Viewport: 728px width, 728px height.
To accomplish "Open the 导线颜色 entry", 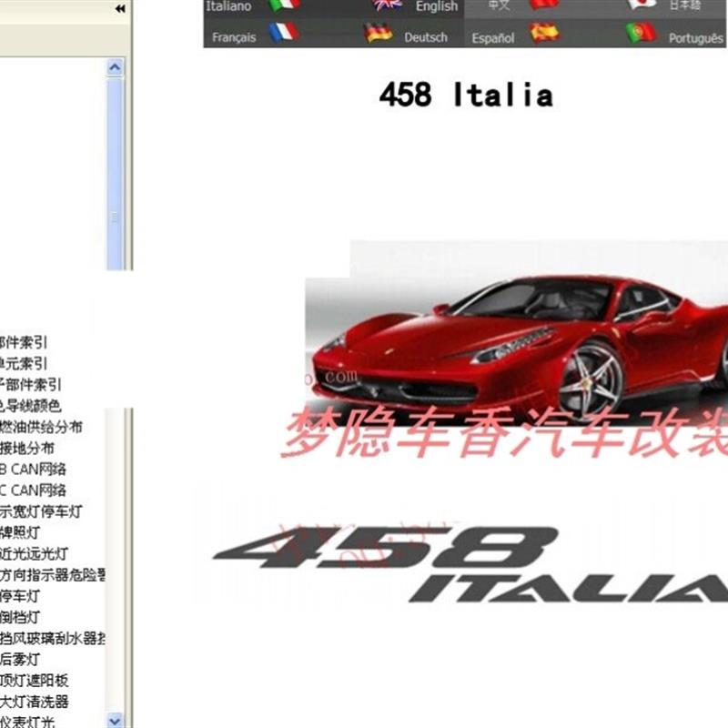I will tap(31, 406).
